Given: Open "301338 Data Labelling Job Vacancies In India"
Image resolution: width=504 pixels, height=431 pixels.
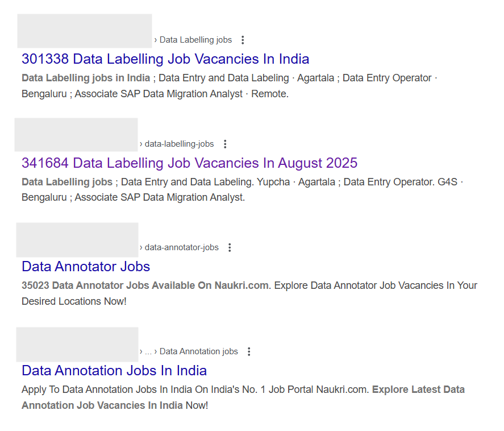Looking at the screenshot, I should [x=165, y=59].
